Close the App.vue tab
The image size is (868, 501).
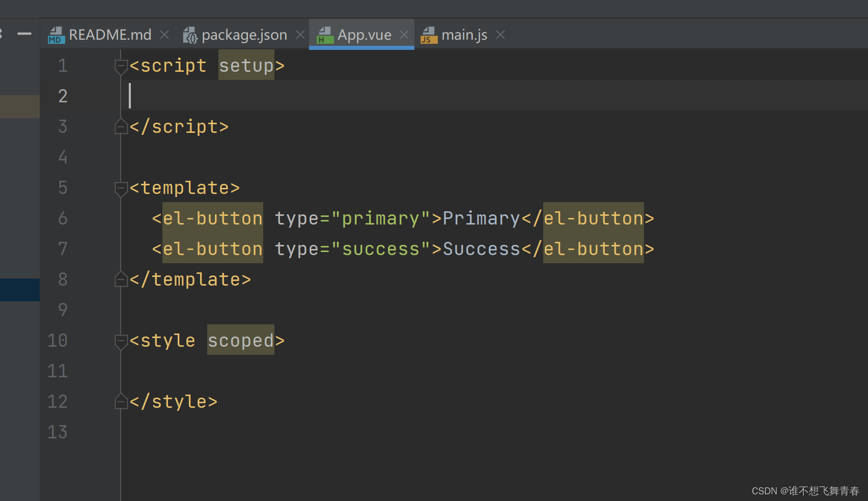tap(404, 35)
